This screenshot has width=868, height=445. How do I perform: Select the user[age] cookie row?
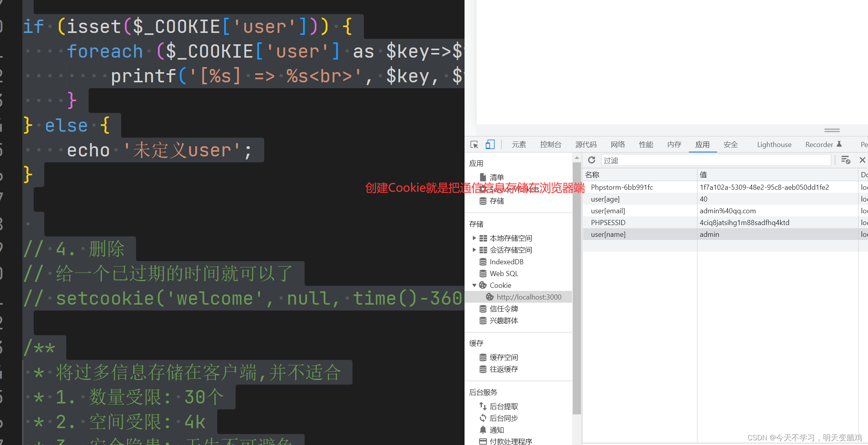tap(725, 199)
